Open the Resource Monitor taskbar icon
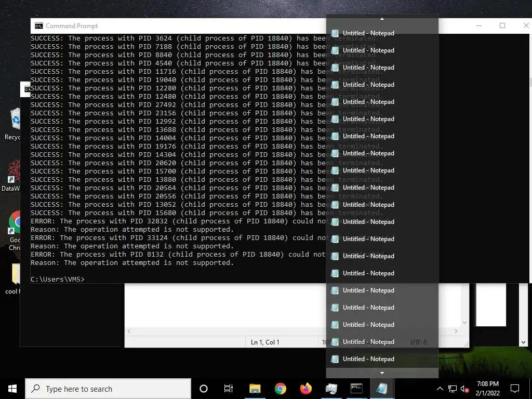Viewport: 532px width, 399px height. point(331,389)
